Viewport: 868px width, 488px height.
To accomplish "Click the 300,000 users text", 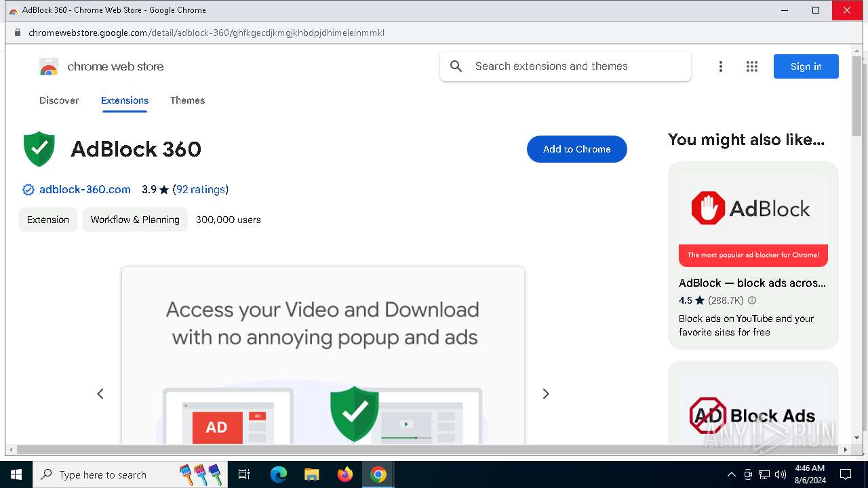I will pyautogui.click(x=229, y=220).
